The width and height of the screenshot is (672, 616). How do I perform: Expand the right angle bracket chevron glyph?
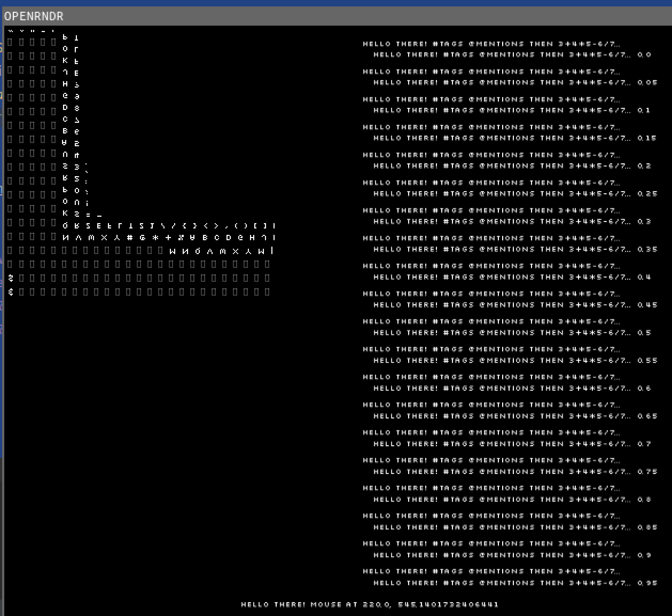pyautogui.click(x=217, y=226)
